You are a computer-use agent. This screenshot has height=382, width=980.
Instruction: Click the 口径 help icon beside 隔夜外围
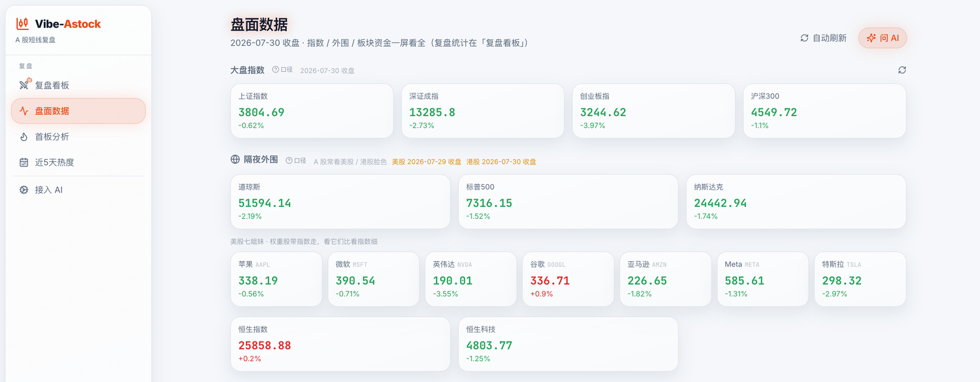coord(289,161)
